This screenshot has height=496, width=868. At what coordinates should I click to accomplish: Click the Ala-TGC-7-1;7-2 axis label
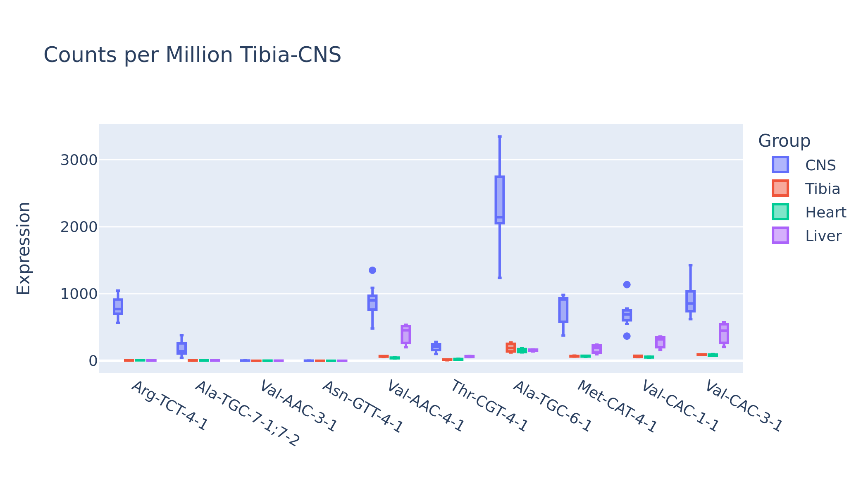click(247, 413)
